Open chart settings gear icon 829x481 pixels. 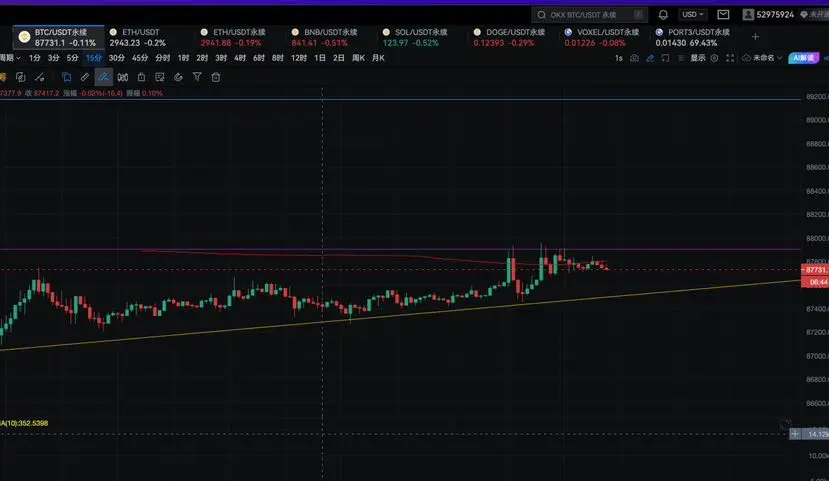pyautogui.click(x=714, y=58)
